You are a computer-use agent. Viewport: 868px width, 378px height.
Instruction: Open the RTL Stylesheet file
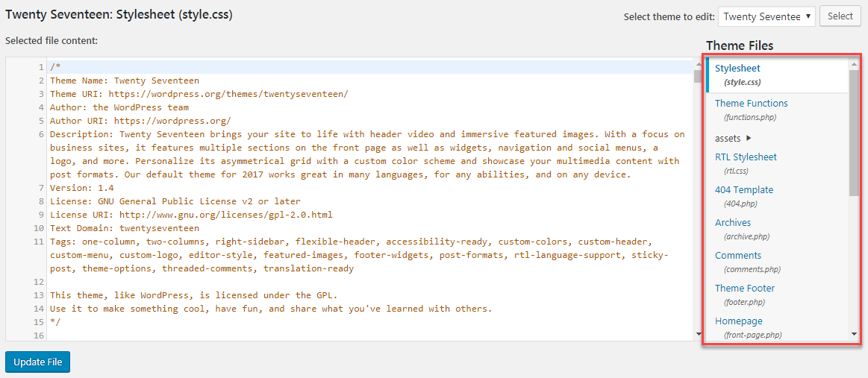(746, 157)
